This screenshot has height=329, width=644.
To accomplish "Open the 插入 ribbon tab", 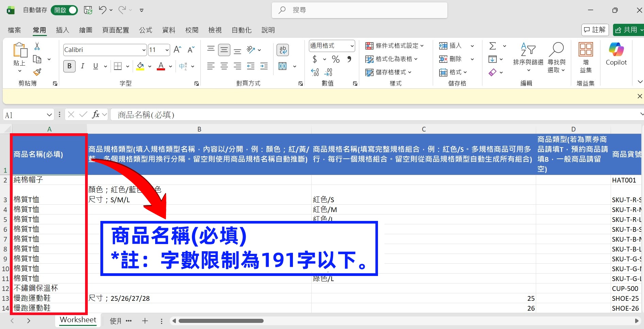I will coord(63,30).
